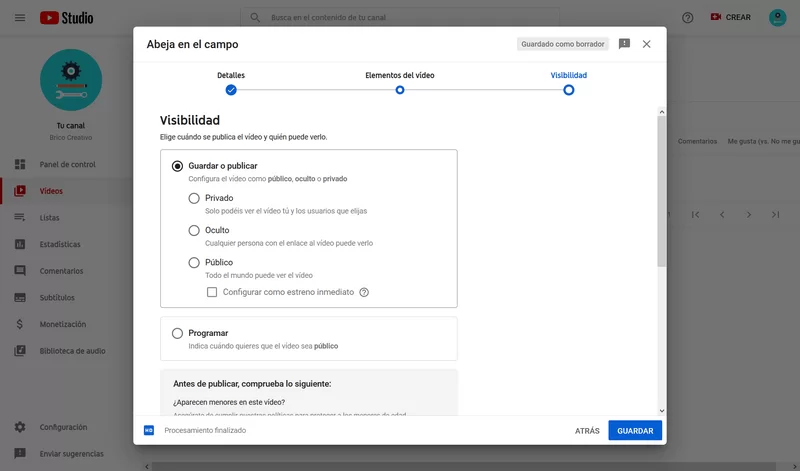Click the channel profile picture

[71, 80]
